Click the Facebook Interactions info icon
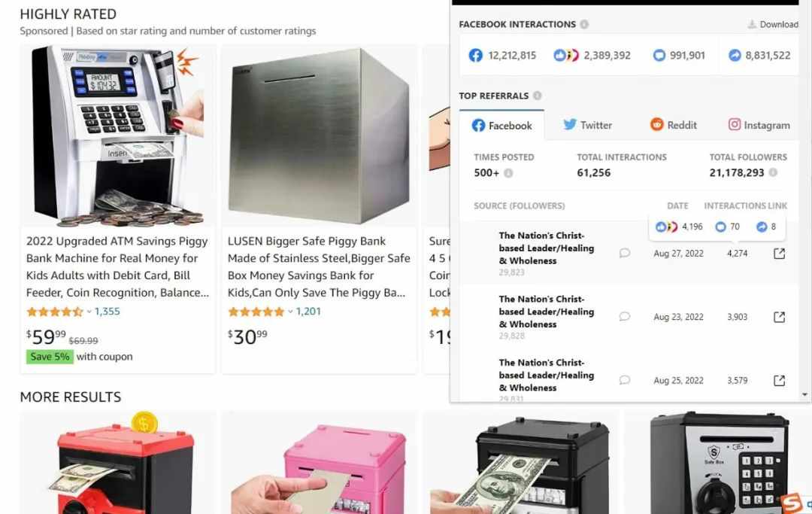812x514 pixels. (x=584, y=24)
